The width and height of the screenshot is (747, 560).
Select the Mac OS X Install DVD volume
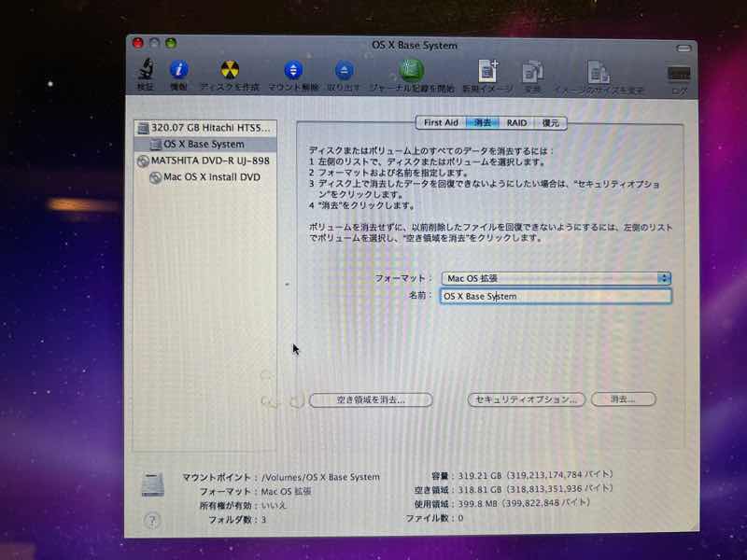pos(204,177)
